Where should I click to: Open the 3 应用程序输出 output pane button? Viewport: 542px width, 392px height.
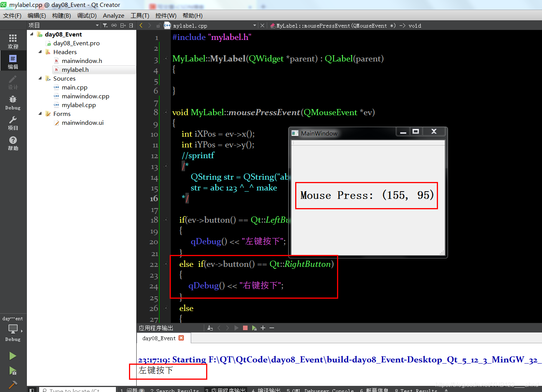tap(225, 390)
